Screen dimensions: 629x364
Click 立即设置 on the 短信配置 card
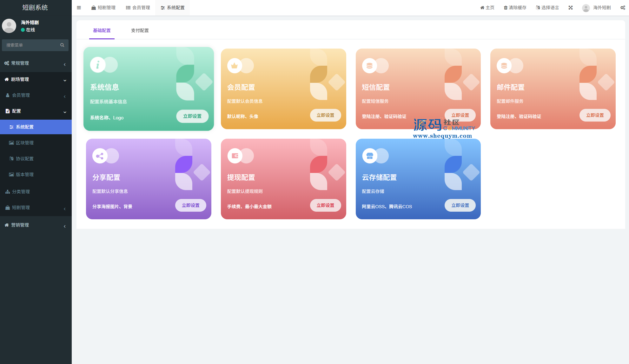[x=460, y=115]
